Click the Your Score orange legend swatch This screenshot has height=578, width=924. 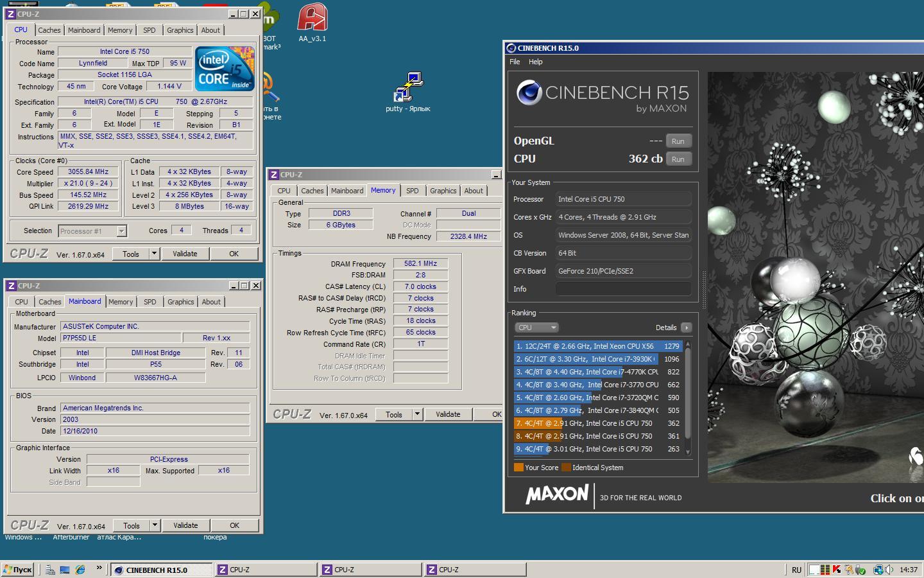518,468
